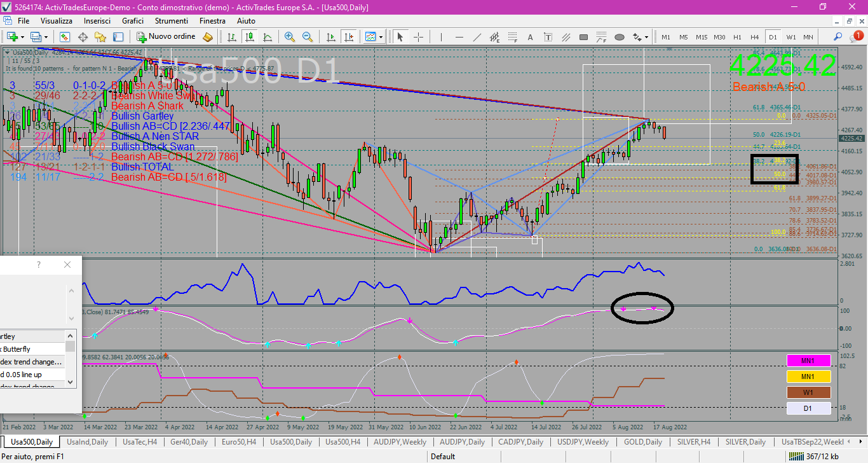Open the templates icon
Image resolution: width=868 pixels, height=463 pixels.
(x=370, y=37)
